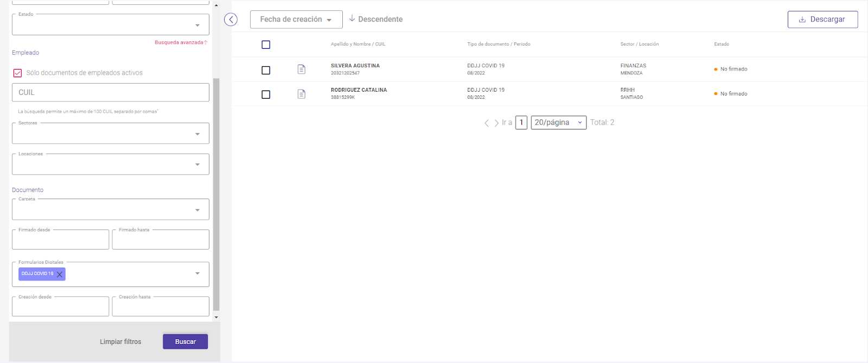This screenshot has width=868, height=363.
Task: Click the Total: 2 label
Action: click(x=602, y=123)
